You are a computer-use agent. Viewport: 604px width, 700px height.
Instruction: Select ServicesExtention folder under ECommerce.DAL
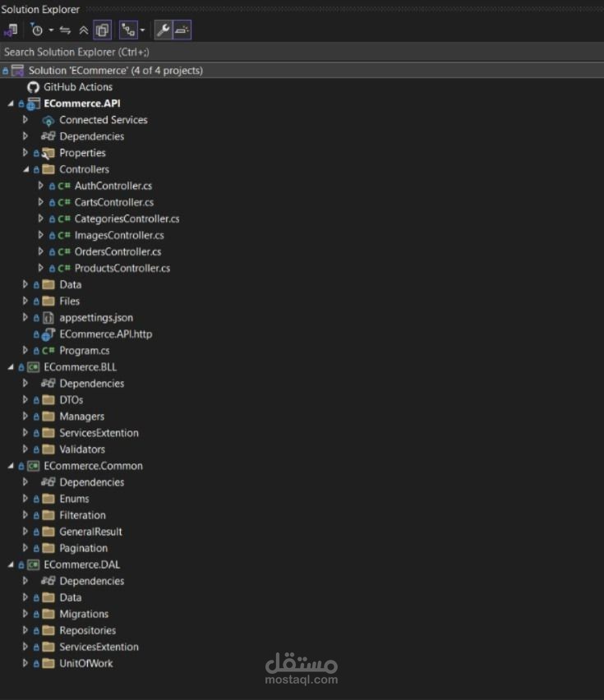pos(99,647)
